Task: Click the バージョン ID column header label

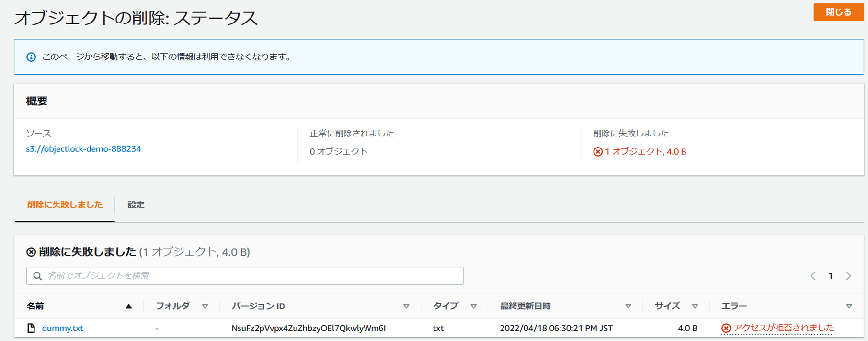Action: [258, 307]
